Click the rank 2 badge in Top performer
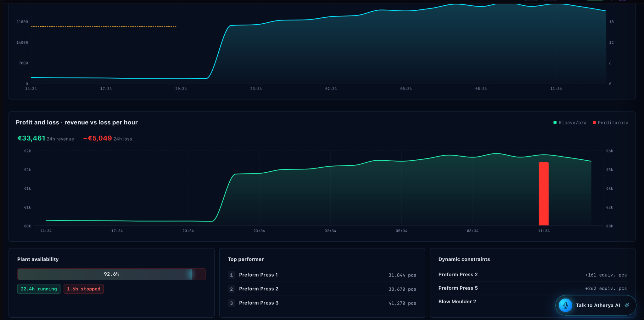 coord(231,289)
